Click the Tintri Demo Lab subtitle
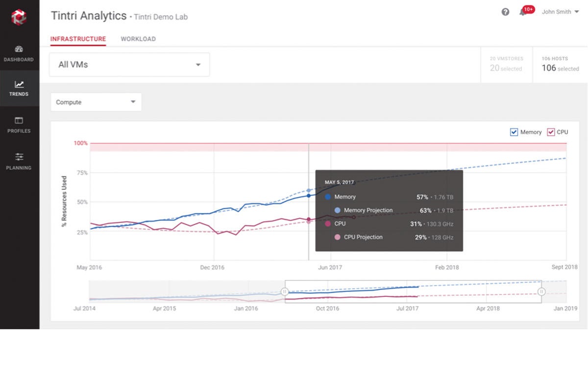588x392 pixels. 161,17
